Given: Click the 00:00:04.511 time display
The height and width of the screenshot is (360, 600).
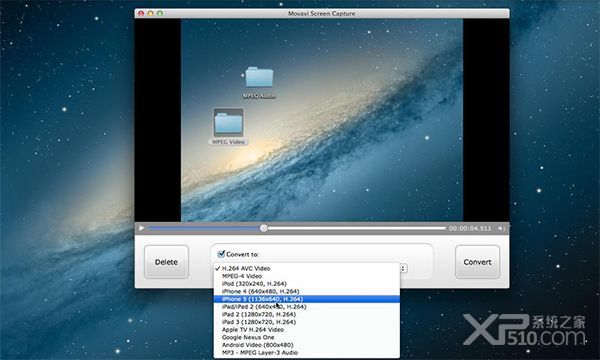Looking at the screenshot, I should tap(470, 228).
